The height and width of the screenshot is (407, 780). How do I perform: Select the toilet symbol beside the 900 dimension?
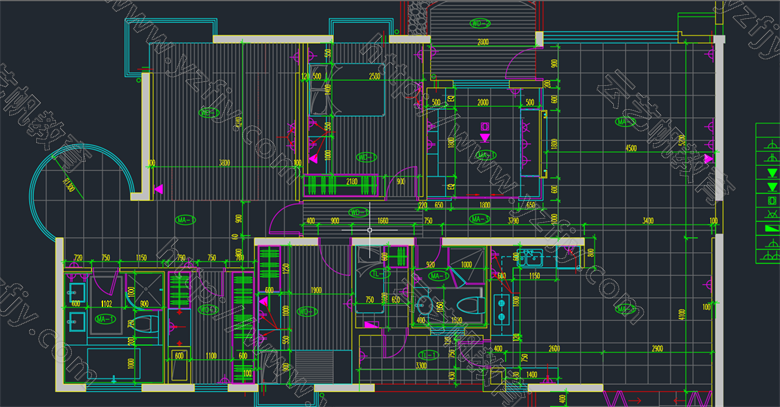[146, 324]
